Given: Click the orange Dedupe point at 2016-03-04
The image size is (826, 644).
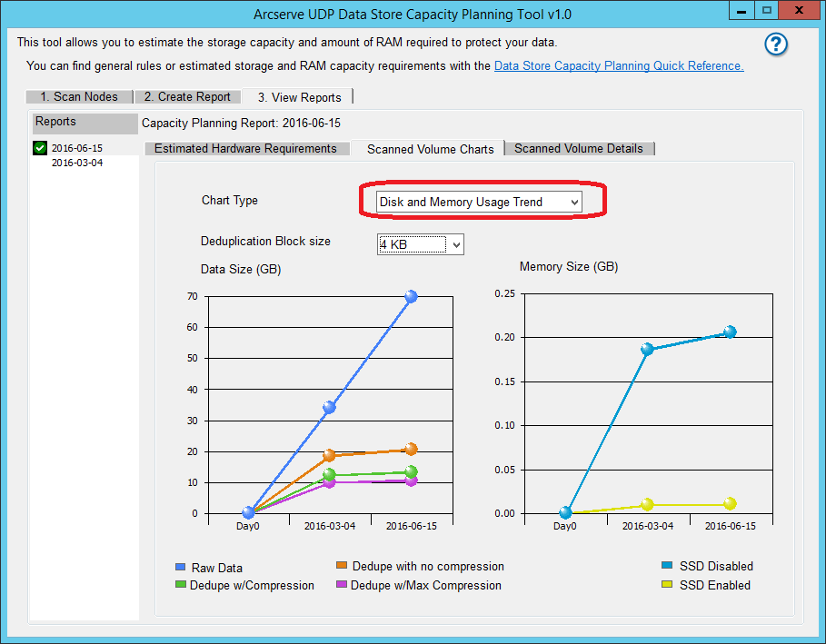Looking at the screenshot, I should tap(329, 455).
